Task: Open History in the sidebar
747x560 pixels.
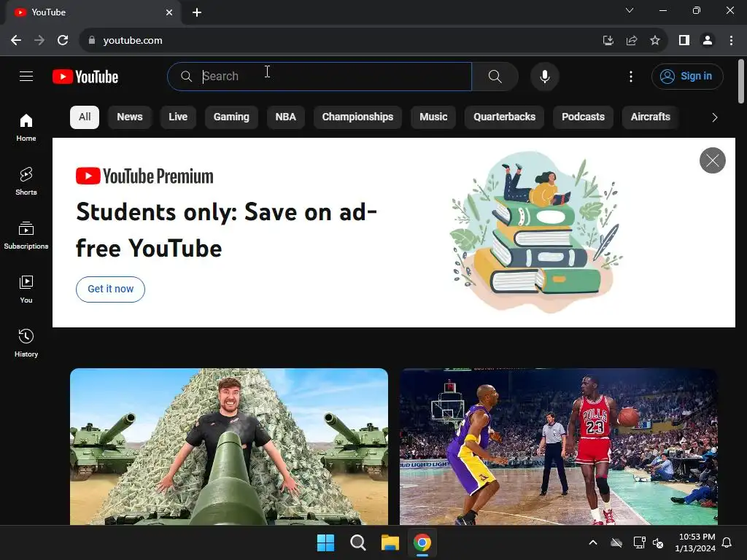Action: 26,343
